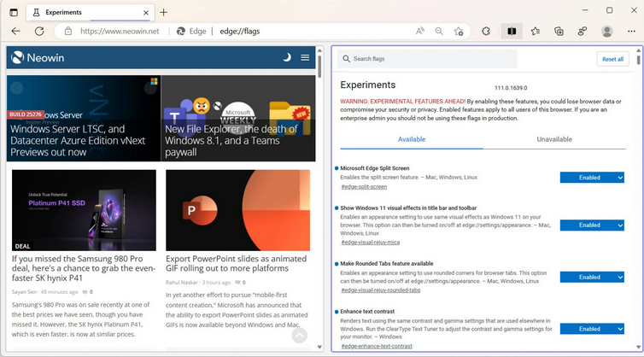Open the Collections icon

[559, 31]
